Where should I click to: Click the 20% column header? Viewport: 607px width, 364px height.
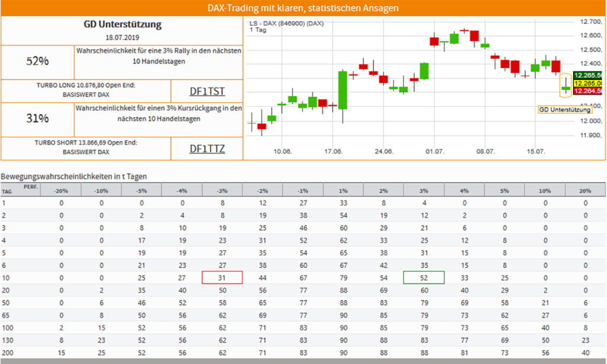pos(585,190)
